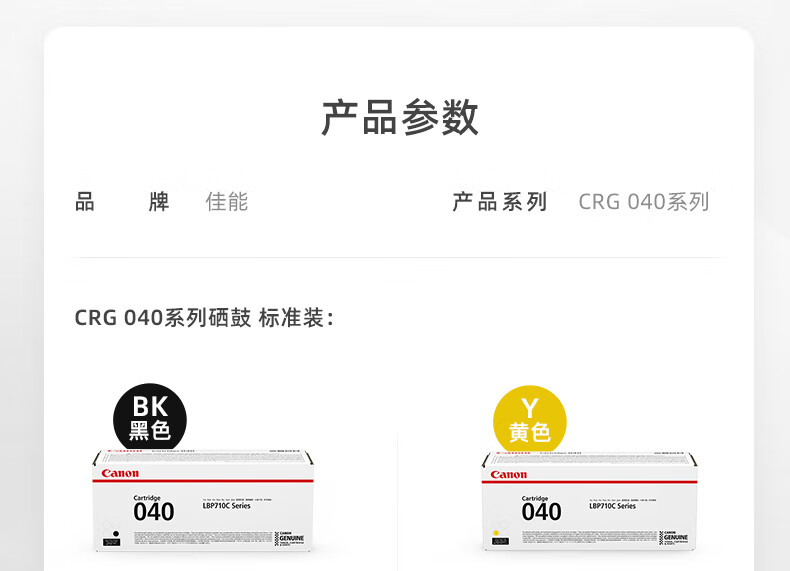Screen dimensions: 790x571
Task: Click the 品牌 label
Action: tap(122, 202)
